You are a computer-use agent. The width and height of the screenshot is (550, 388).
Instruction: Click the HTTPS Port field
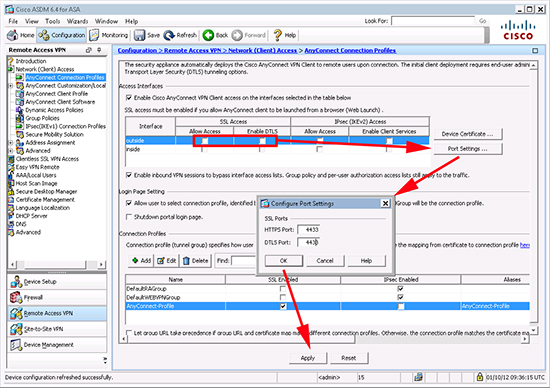(309, 229)
